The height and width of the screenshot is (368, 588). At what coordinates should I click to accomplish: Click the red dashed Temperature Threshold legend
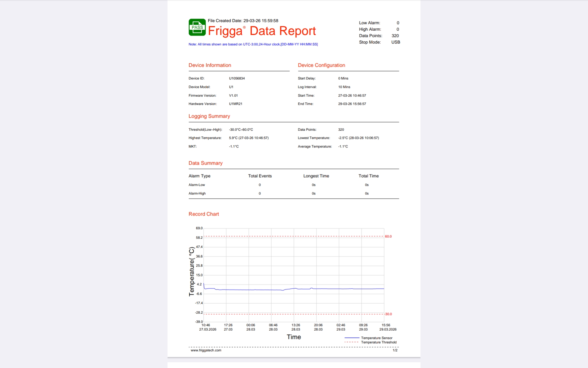coord(352,342)
